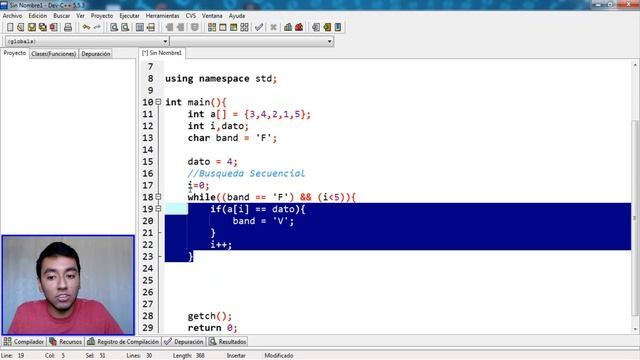Screen dimensions: 640x360
Task: Click the Compile and Run toolbar icon
Action: coord(233,27)
